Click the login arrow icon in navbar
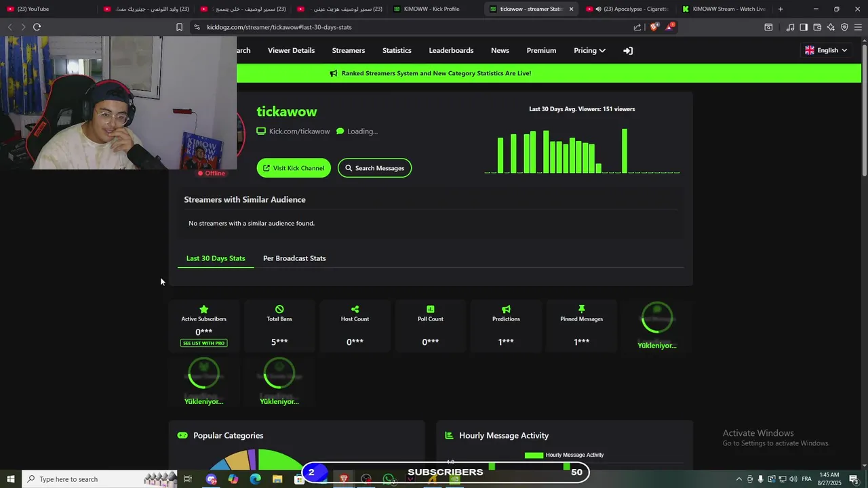This screenshot has height=488, width=868. click(x=628, y=50)
